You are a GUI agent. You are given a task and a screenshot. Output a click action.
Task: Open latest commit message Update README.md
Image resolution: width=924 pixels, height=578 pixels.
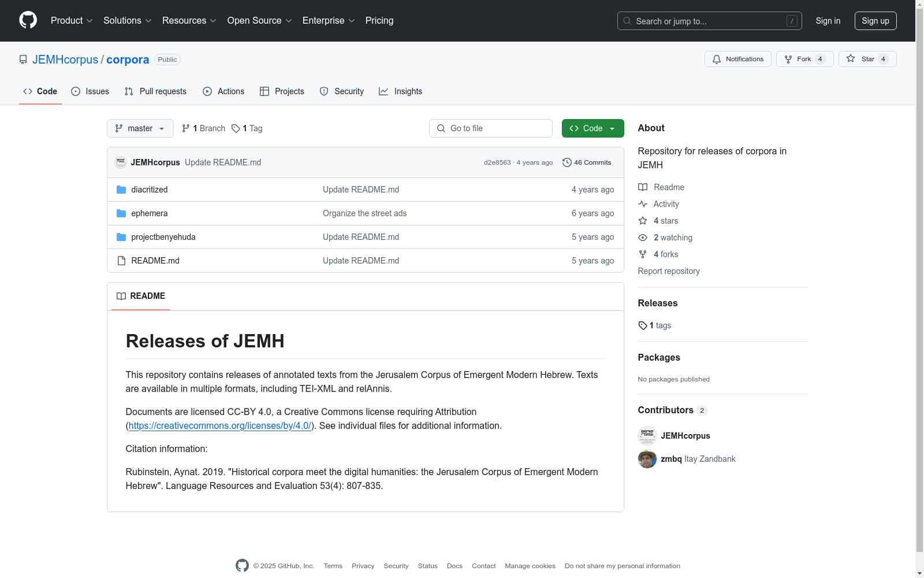tap(223, 162)
